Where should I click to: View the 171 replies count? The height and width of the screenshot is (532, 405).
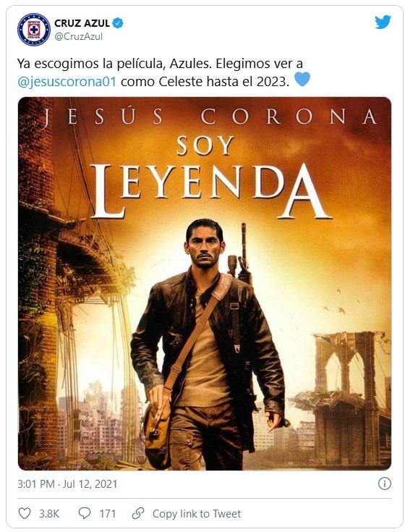pyautogui.click(x=108, y=514)
